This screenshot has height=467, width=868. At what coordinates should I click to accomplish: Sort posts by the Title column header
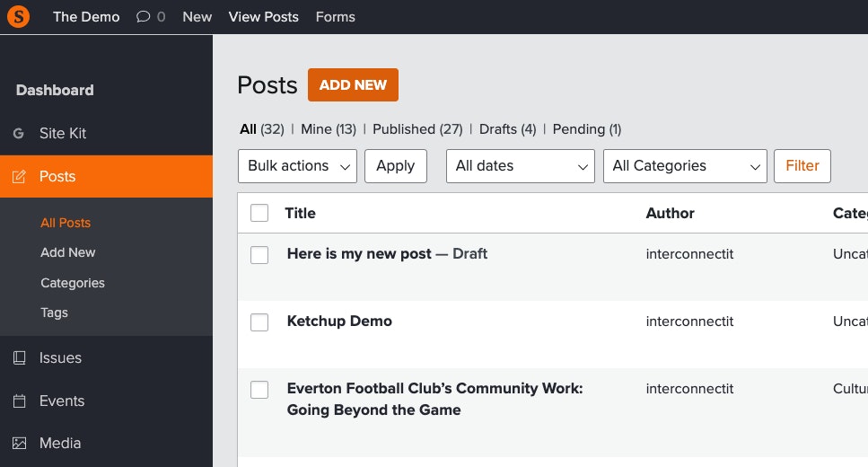pos(300,213)
